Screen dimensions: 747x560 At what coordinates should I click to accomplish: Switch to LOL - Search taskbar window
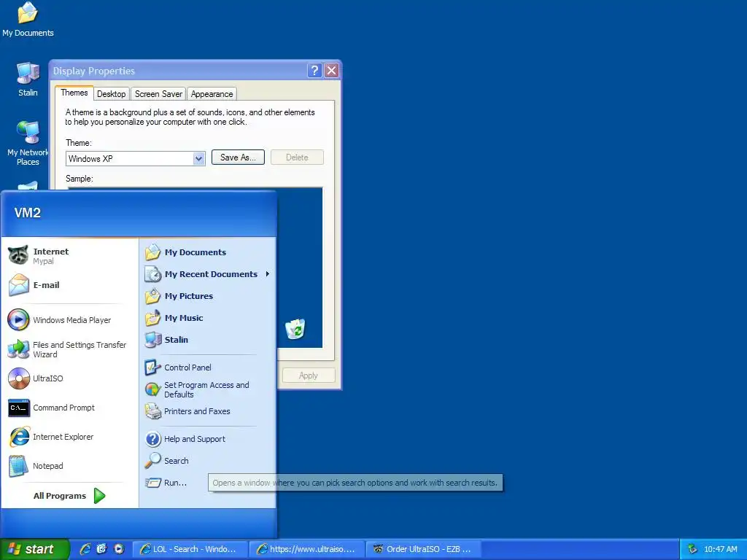coord(190,549)
